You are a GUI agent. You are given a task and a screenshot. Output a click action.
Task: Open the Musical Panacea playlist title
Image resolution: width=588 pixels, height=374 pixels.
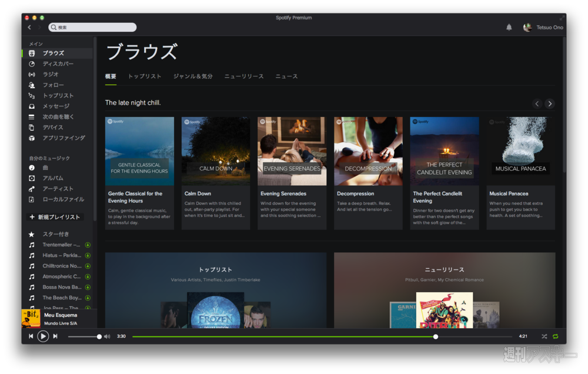(509, 193)
